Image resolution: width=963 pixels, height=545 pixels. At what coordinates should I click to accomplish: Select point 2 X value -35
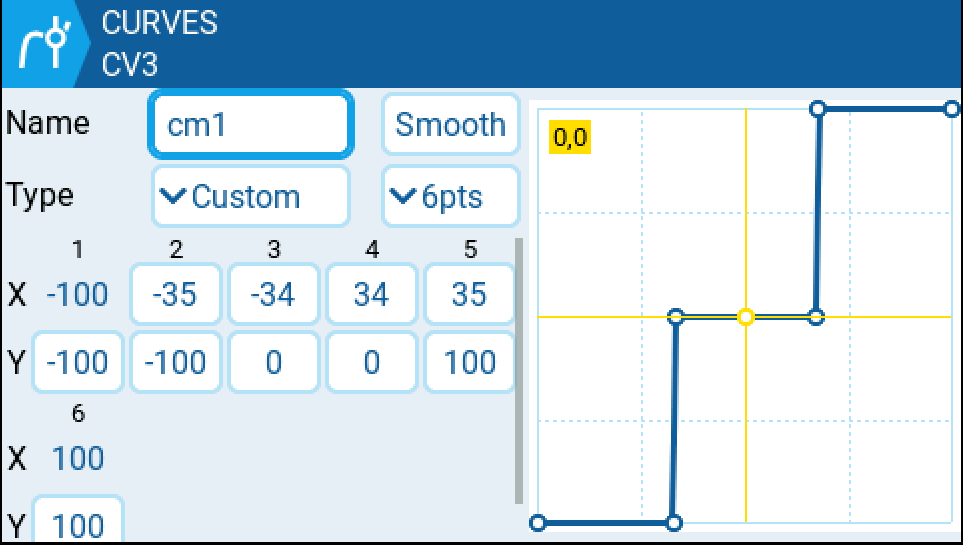[175, 294]
